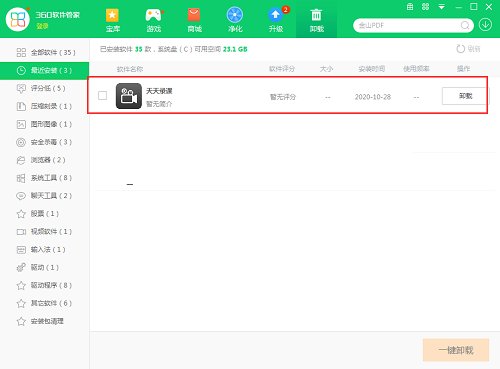This screenshot has width=500, height=369.
Task: Sort by 安装时间 column header
Action: [372, 69]
